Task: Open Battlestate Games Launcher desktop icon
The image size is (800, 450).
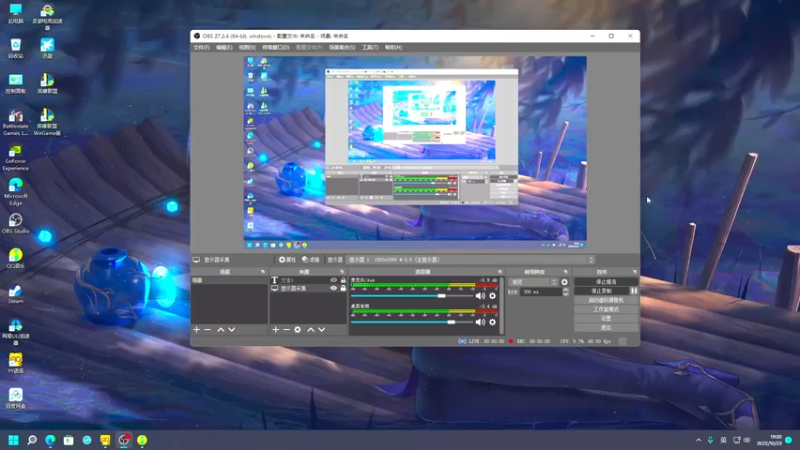Action: click(x=15, y=122)
